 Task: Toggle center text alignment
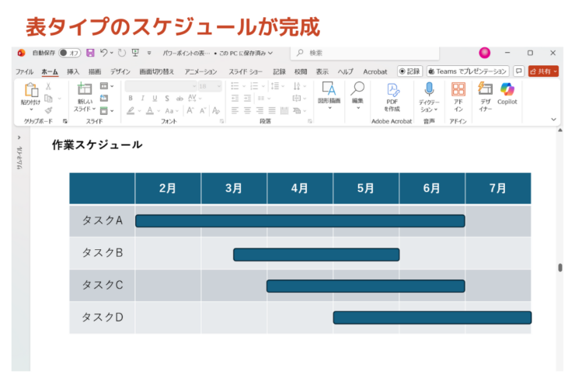point(248,110)
